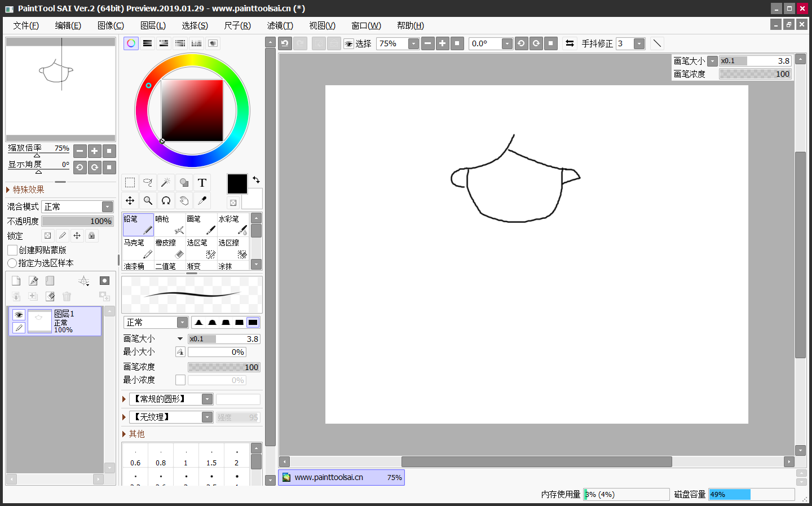Choose the 画笔 brush tool
The width and height of the screenshot is (812, 506).
click(x=201, y=225)
